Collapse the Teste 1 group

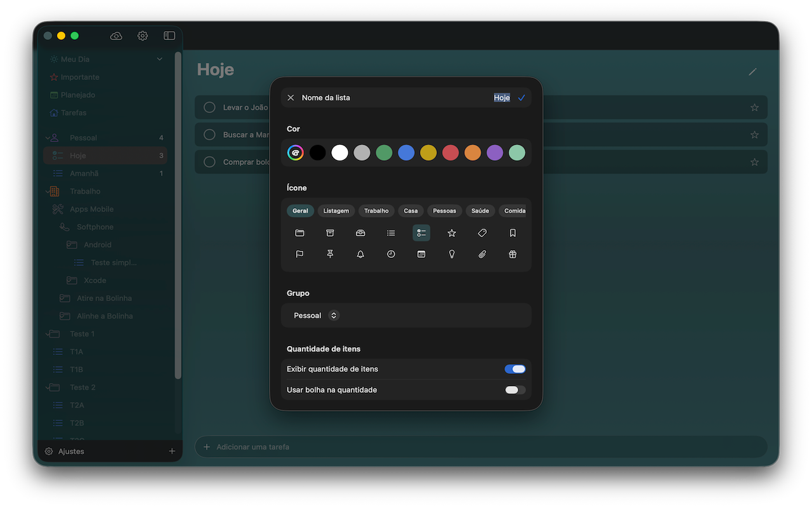click(48, 333)
